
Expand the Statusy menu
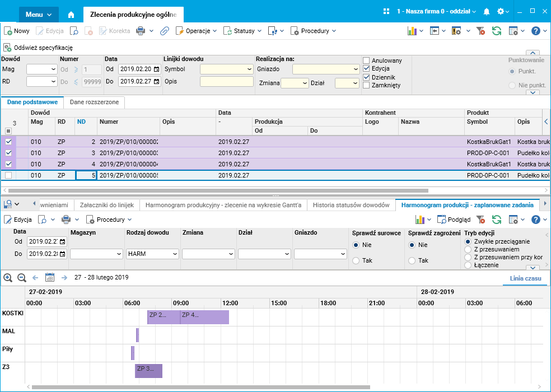tap(242, 31)
